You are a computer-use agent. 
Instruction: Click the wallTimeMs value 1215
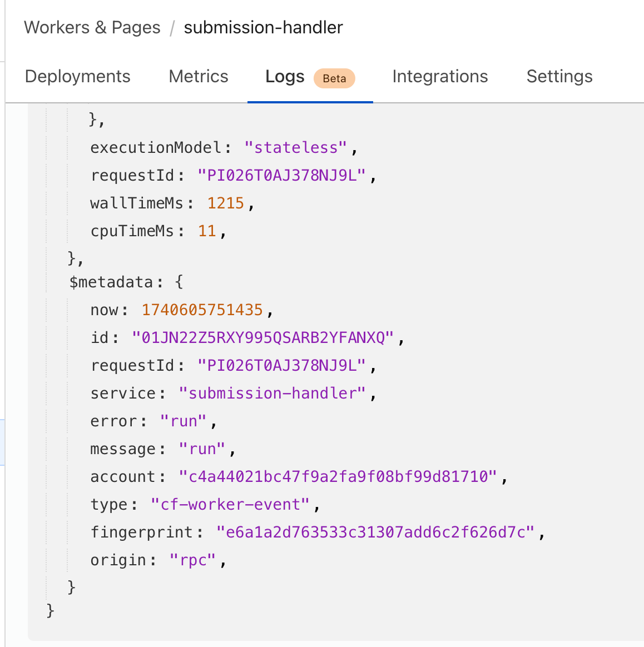(226, 203)
